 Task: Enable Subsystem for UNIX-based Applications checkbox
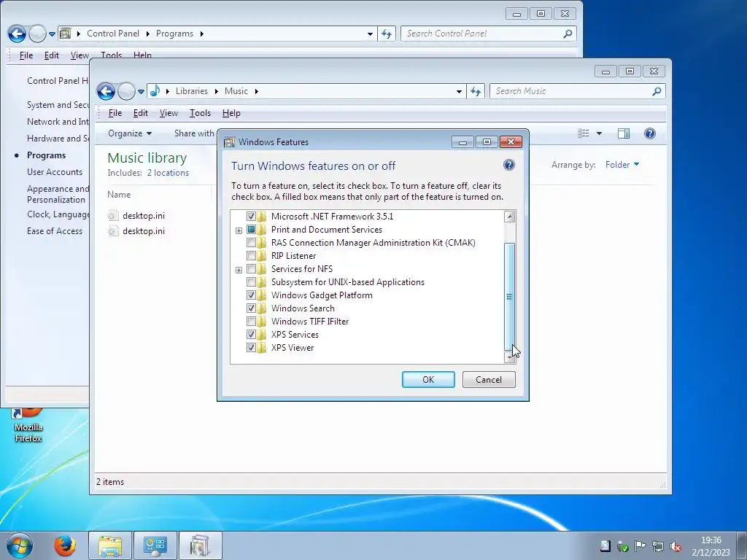click(x=251, y=282)
